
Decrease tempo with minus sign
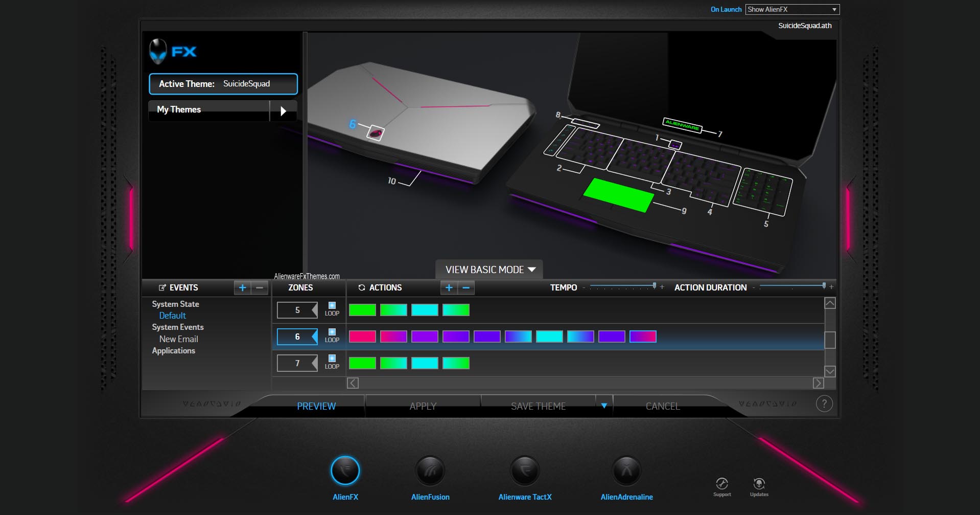coord(584,287)
